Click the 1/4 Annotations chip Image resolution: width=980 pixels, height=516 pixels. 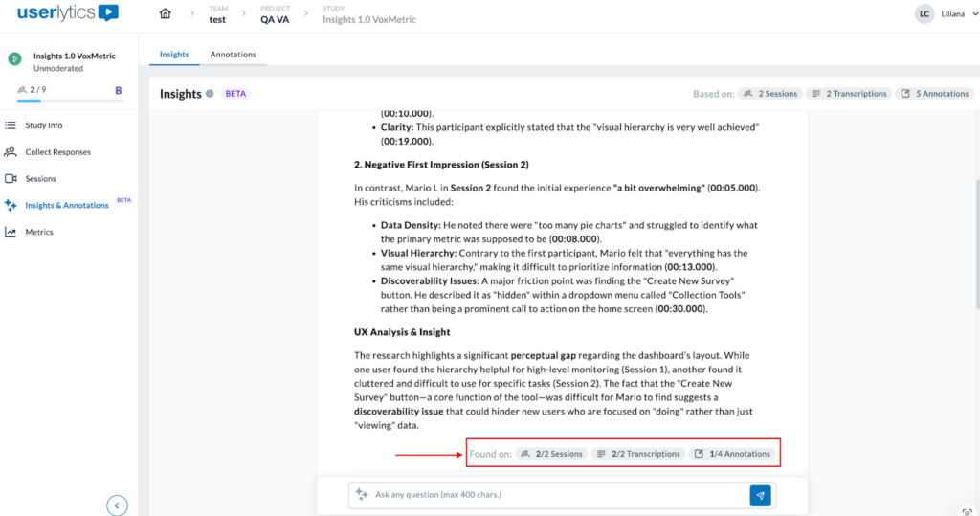tap(733, 454)
